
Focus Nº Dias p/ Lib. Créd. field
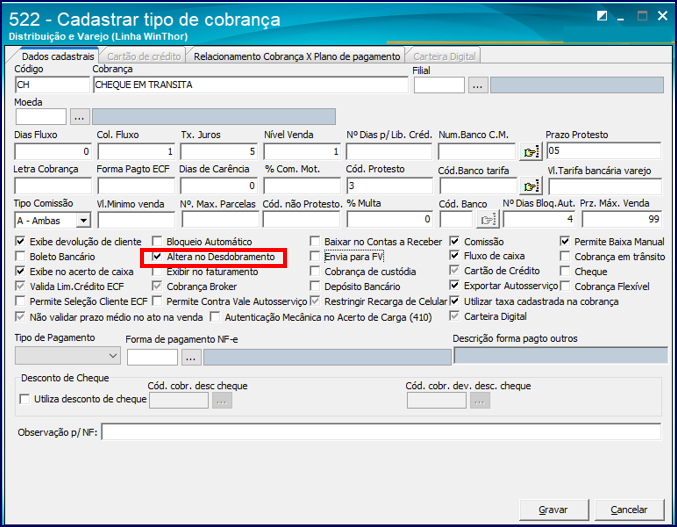(389, 152)
